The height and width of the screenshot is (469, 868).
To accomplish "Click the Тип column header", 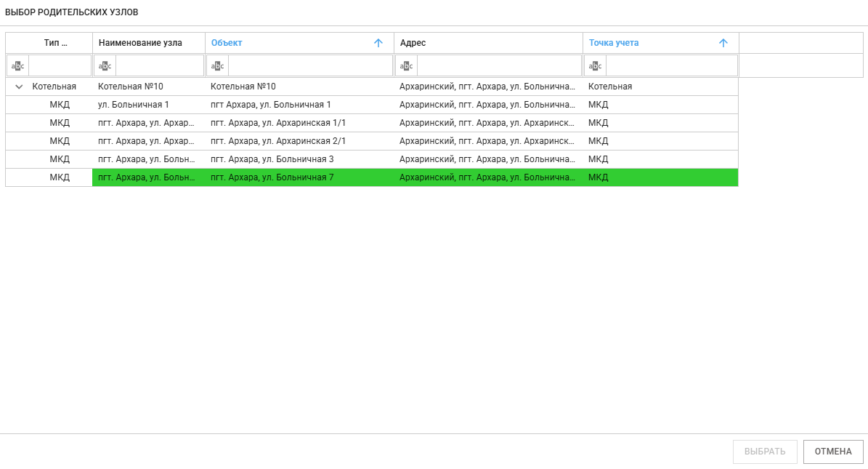I will (55, 43).
